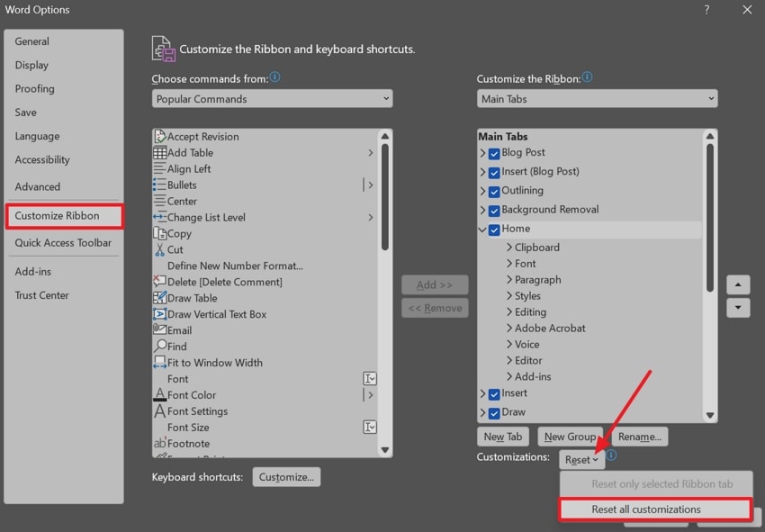Click the Font Color icon
The height and width of the screenshot is (532, 765).
click(x=159, y=394)
